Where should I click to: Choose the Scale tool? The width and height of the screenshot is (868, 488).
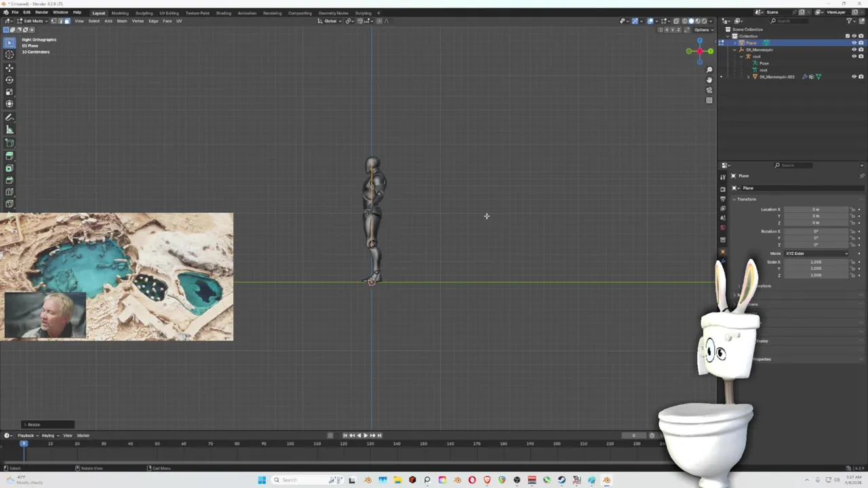[9, 91]
